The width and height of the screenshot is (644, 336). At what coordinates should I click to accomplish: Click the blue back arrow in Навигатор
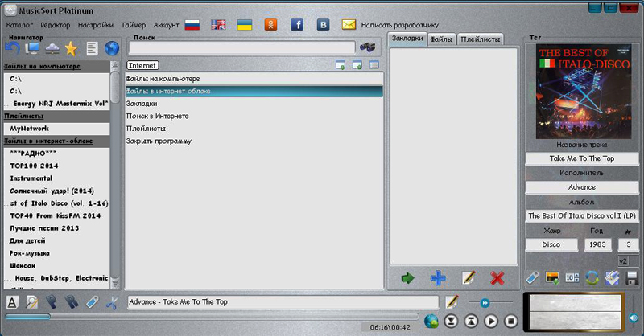click(x=12, y=49)
